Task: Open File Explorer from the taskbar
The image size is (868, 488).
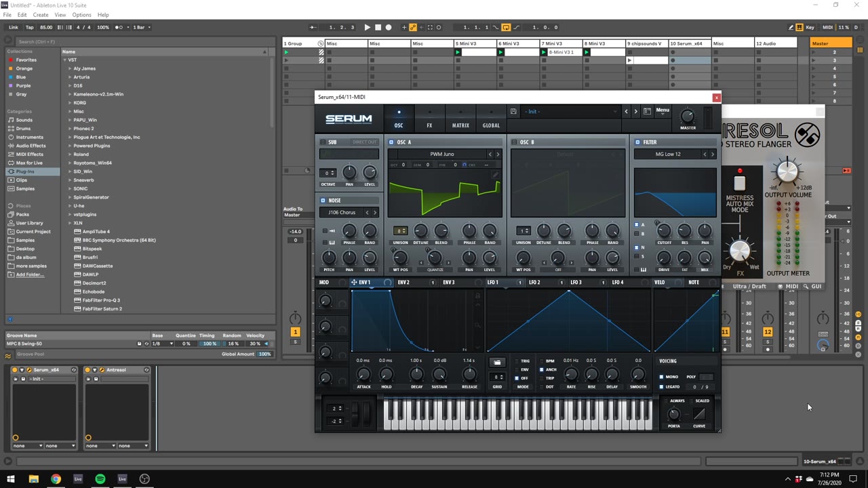Action: point(33,479)
